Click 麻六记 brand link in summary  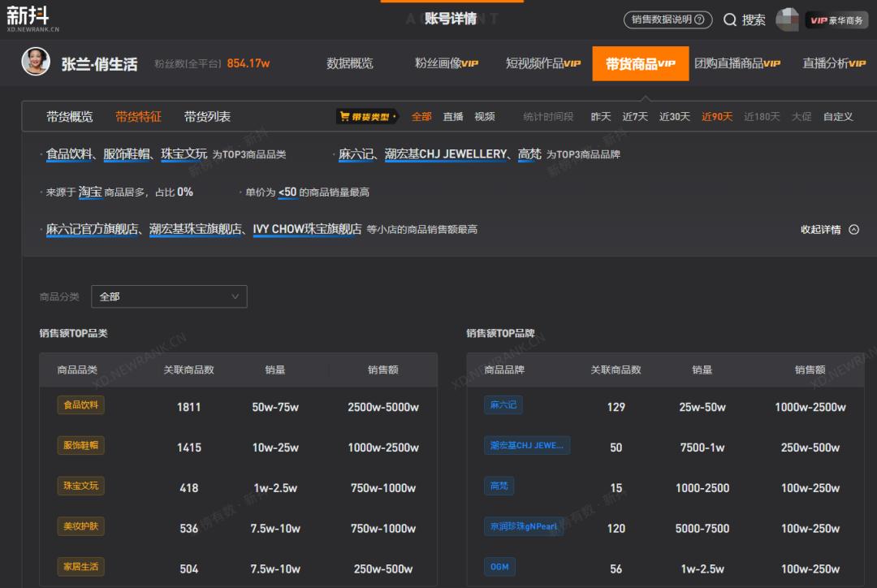(356, 153)
